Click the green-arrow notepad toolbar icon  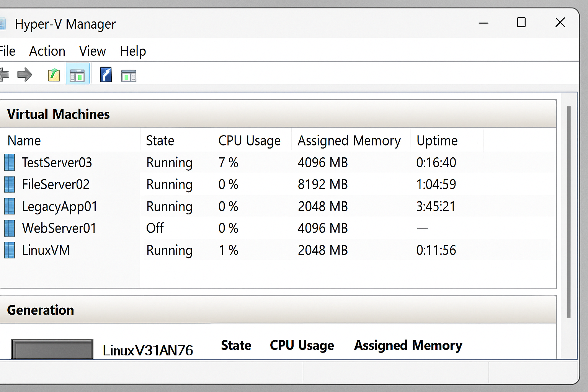point(54,75)
